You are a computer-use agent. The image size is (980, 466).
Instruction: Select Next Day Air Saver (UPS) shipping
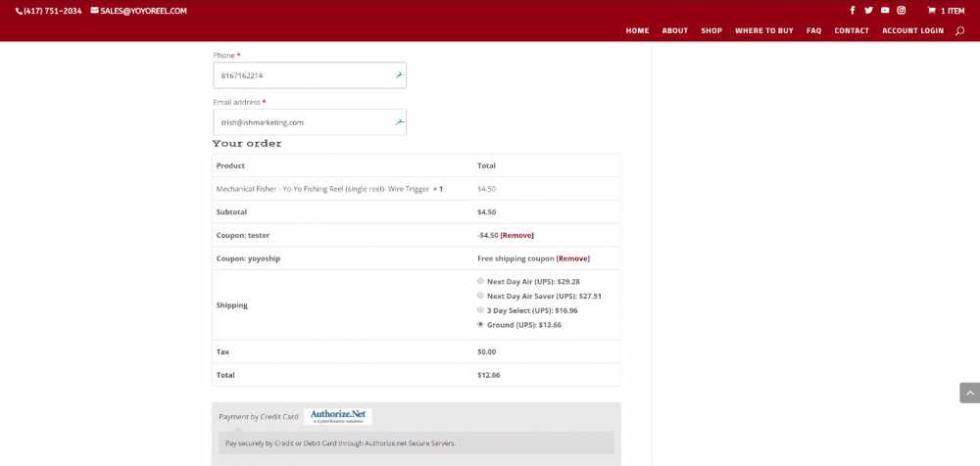[x=480, y=296]
